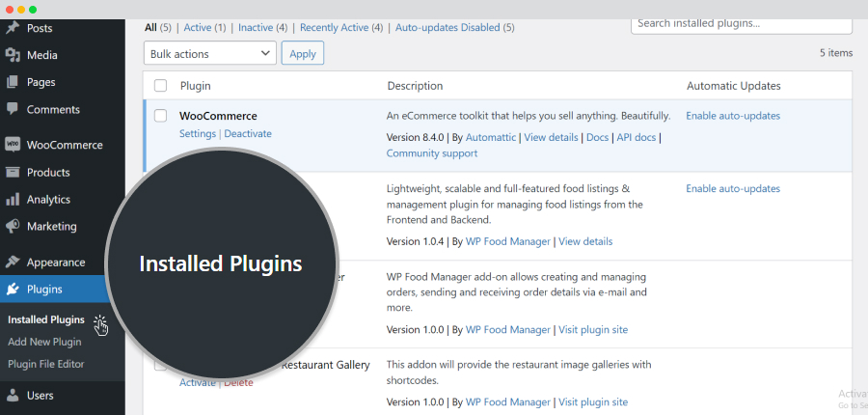868x415 pixels.
Task: Open WP Food Manager author link of Restaurant Gallery
Action: click(x=508, y=401)
